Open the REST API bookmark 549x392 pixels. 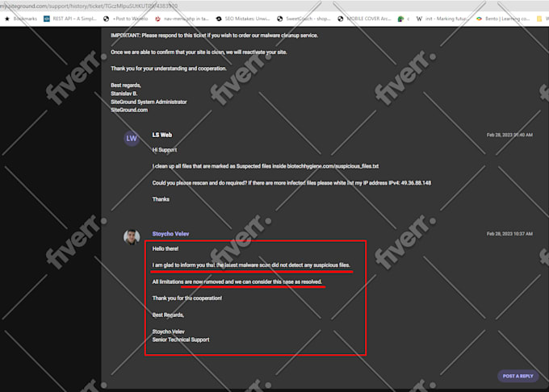tap(70, 19)
